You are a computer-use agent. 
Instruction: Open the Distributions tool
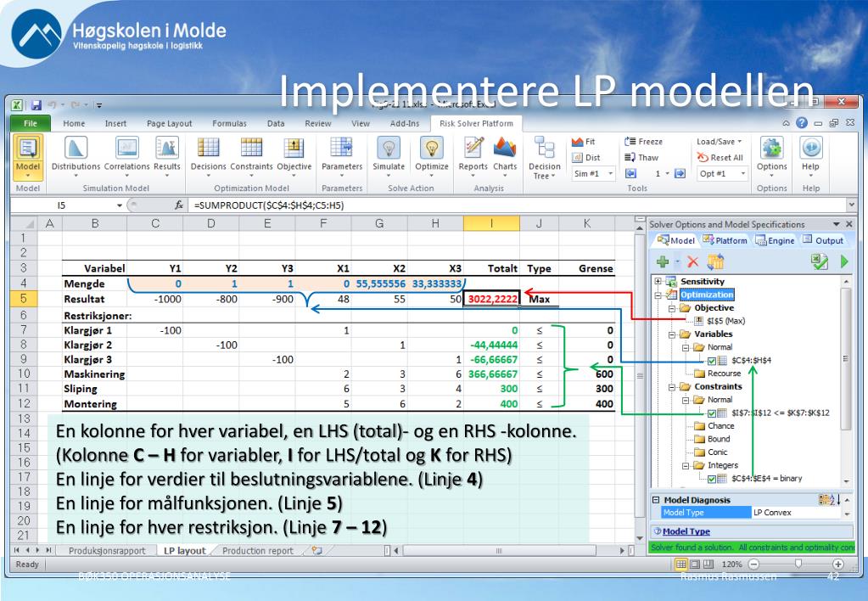pyautogui.click(x=76, y=155)
